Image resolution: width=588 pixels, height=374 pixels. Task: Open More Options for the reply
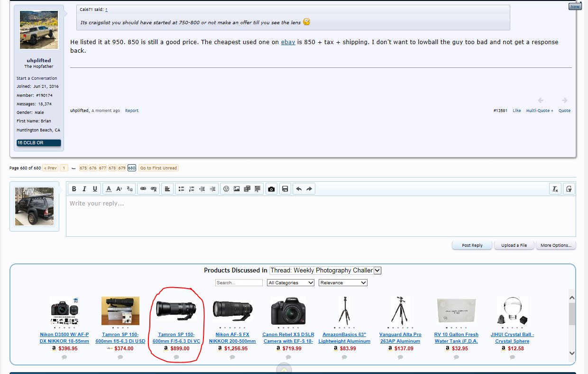[556, 245]
